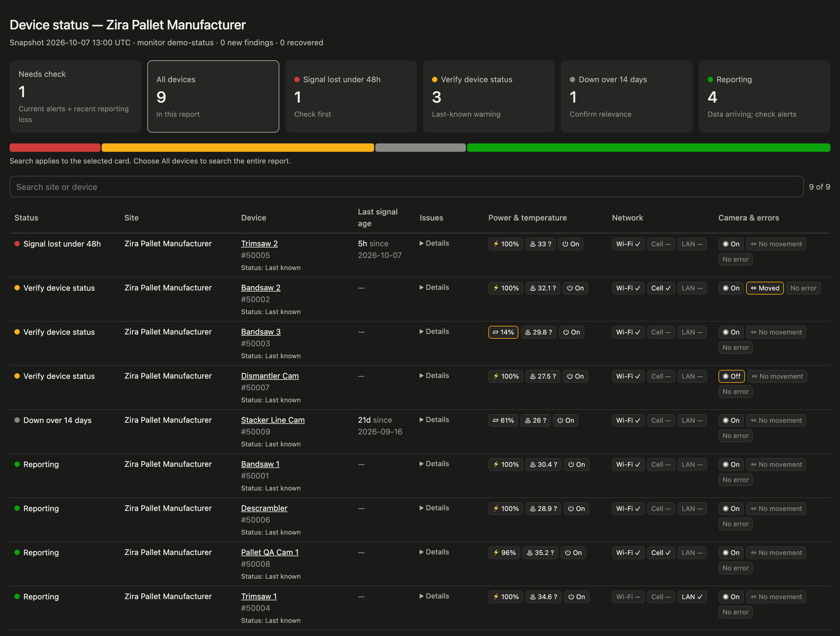
Task: Click the power On chip for Descrambler
Action: (x=576, y=509)
